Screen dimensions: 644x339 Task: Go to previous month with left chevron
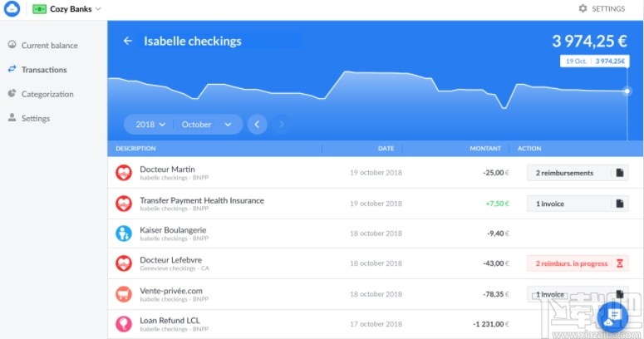pos(257,125)
